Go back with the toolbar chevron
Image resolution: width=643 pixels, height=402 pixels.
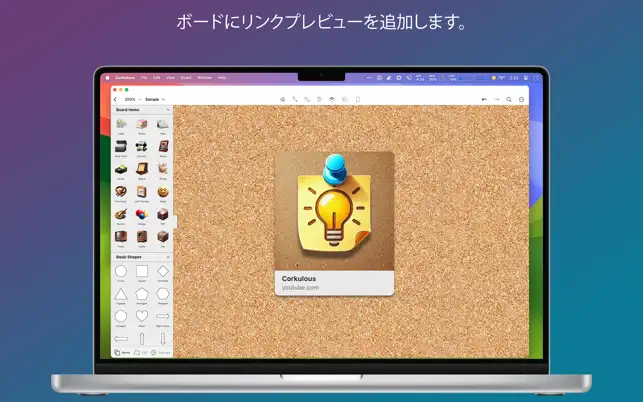pyautogui.click(x=115, y=99)
